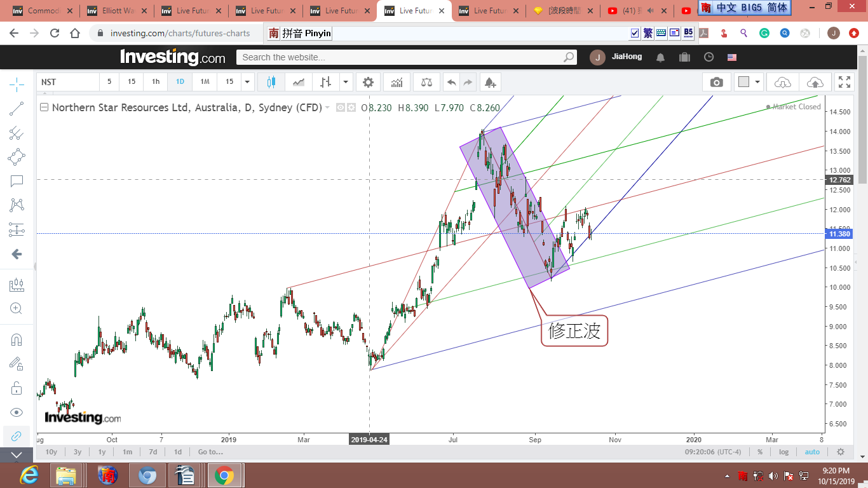This screenshot has height=488, width=868.
Task: Click the website search field
Action: coord(400,57)
